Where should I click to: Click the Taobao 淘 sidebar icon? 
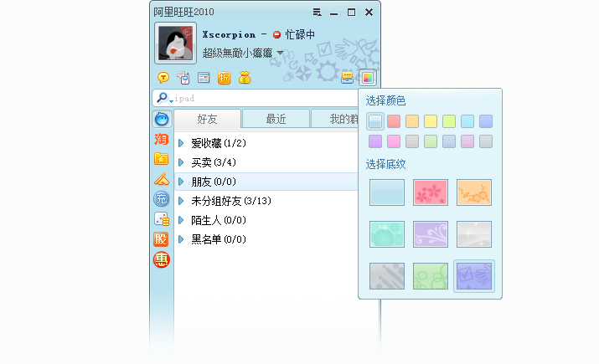coord(162,139)
